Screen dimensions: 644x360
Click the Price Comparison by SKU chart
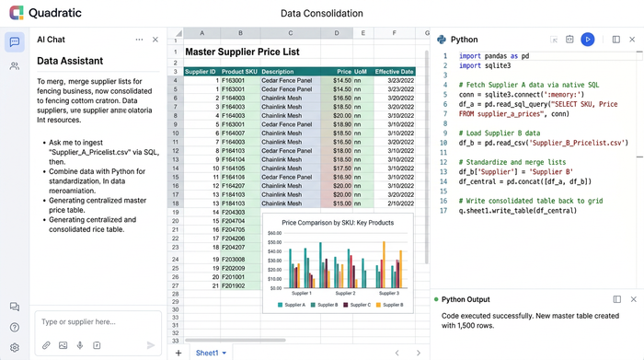[x=338, y=263]
